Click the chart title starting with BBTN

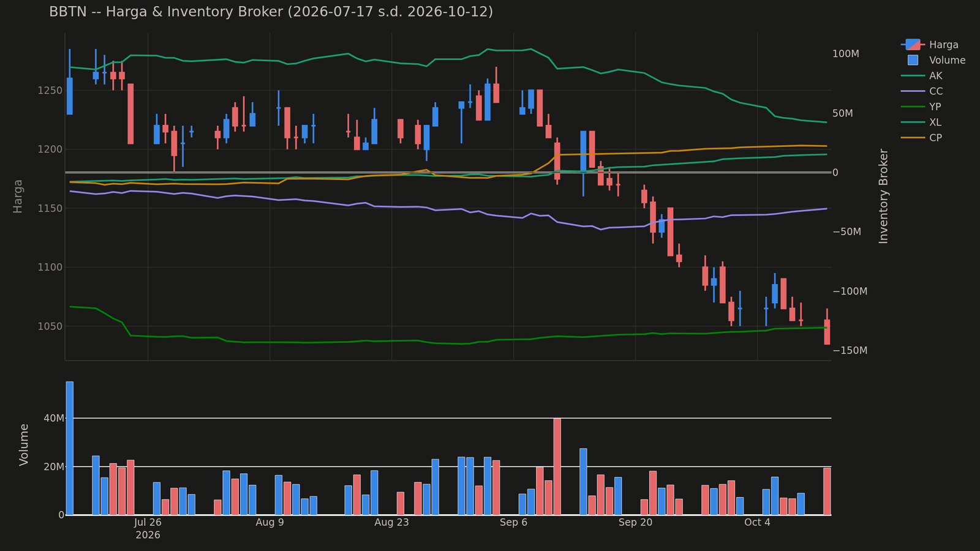coord(271,12)
